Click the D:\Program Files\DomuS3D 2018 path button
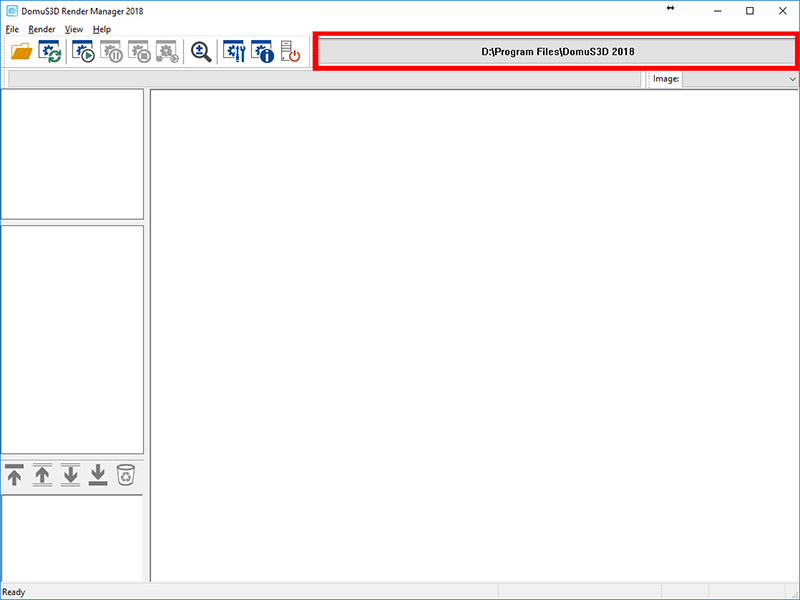This screenshot has height=600, width=800. [x=557, y=52]
